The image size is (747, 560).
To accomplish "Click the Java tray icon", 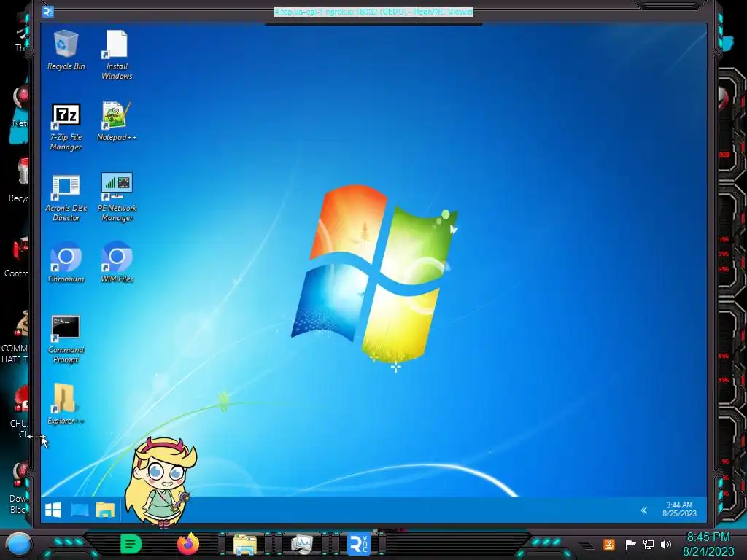I will click(608, 544).
